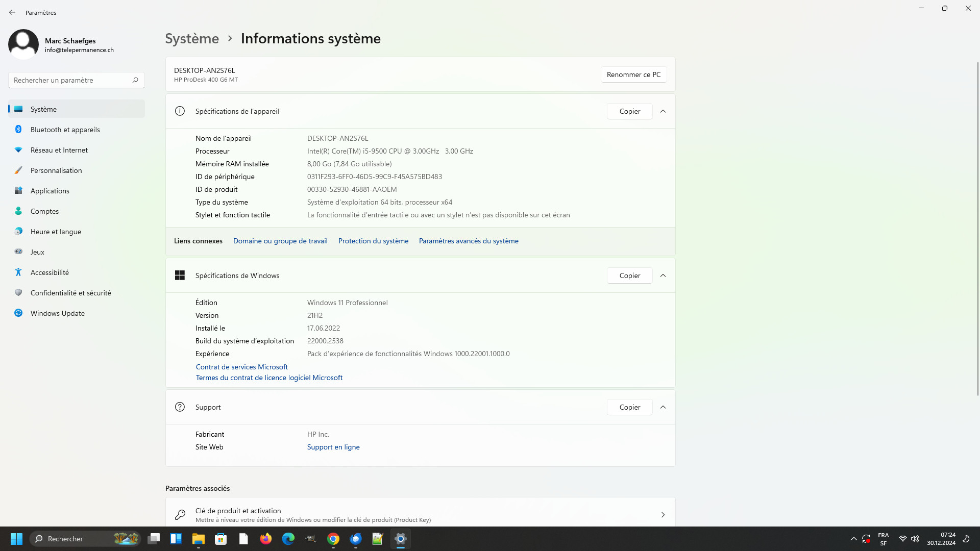
Task: Open Paramètres avancés du système link
Action: (x=469, y=241)
